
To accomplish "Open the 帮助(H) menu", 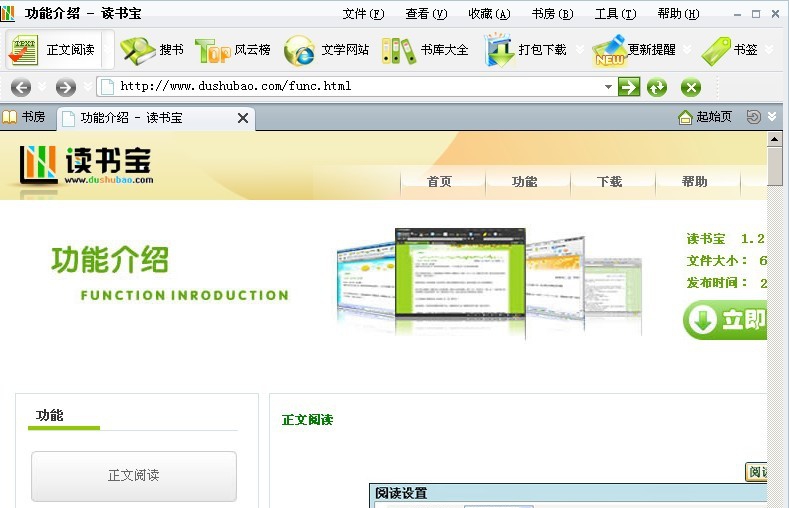I will pyautogui.click(x=678, y=14).
